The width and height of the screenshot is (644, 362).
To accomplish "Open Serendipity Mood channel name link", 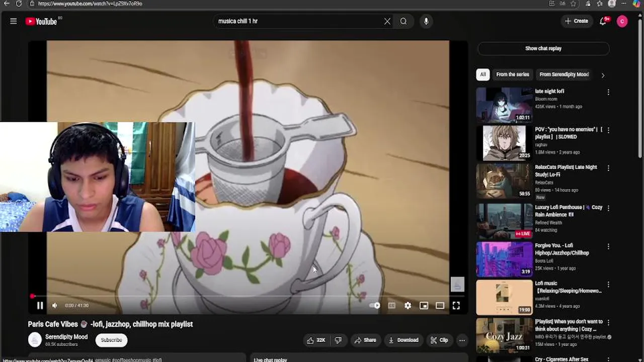I will point(66,337).
